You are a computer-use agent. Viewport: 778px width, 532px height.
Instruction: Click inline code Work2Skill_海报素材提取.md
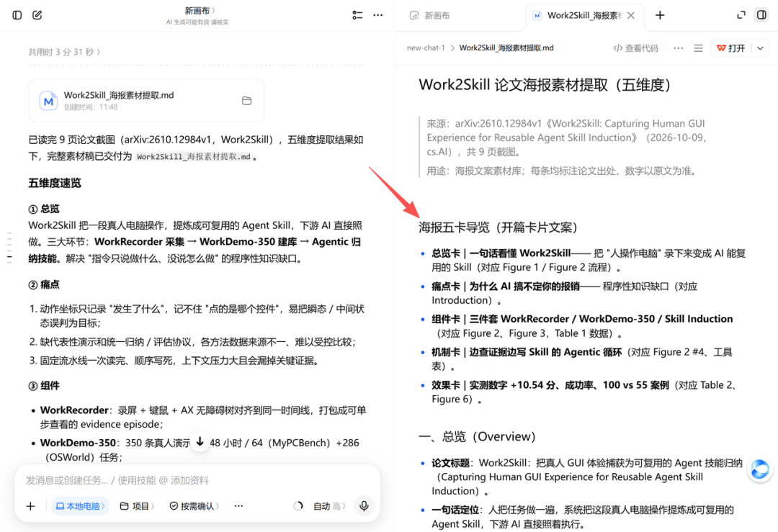pyautogui.click(x=194, y=157)
